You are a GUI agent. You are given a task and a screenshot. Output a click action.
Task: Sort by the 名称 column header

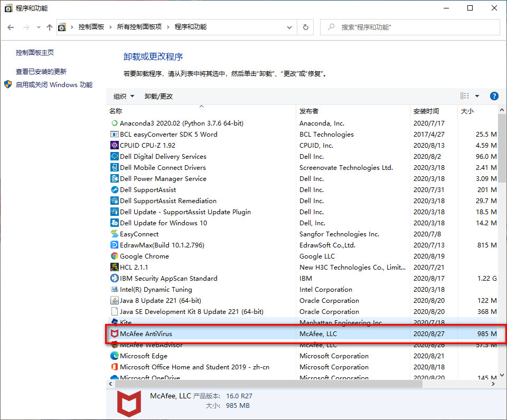tap(201, 111)
